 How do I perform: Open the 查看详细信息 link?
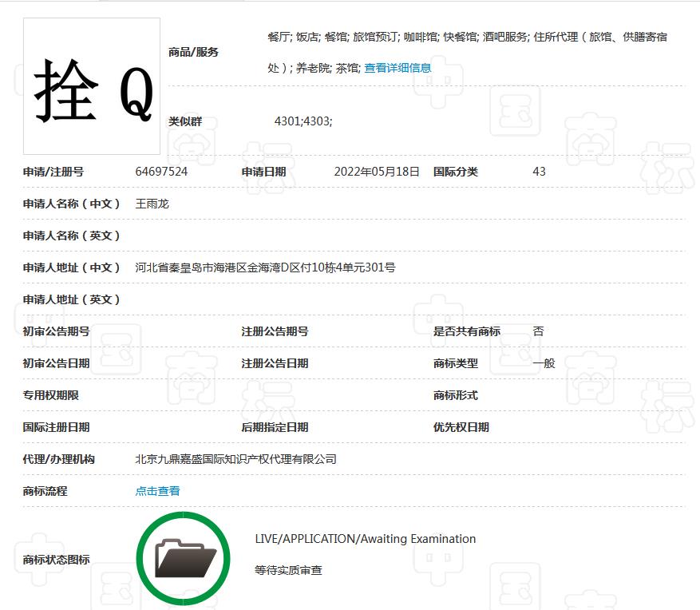point(397,69)
